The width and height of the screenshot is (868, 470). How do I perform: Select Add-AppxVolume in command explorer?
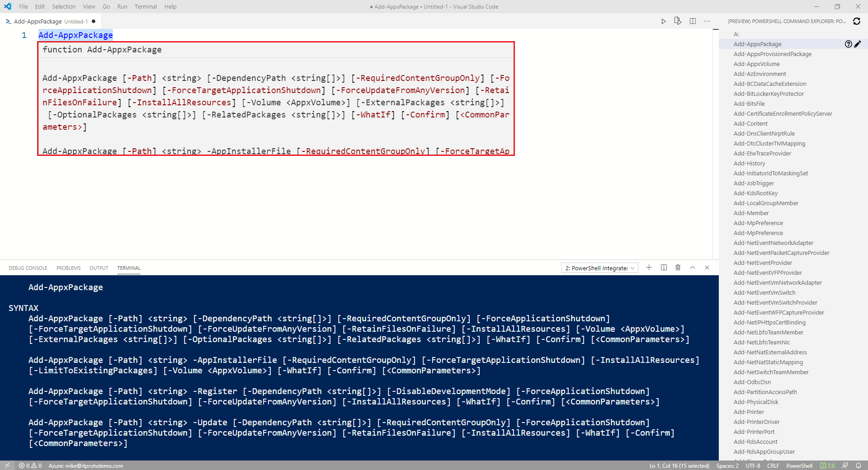click(757, 64)
